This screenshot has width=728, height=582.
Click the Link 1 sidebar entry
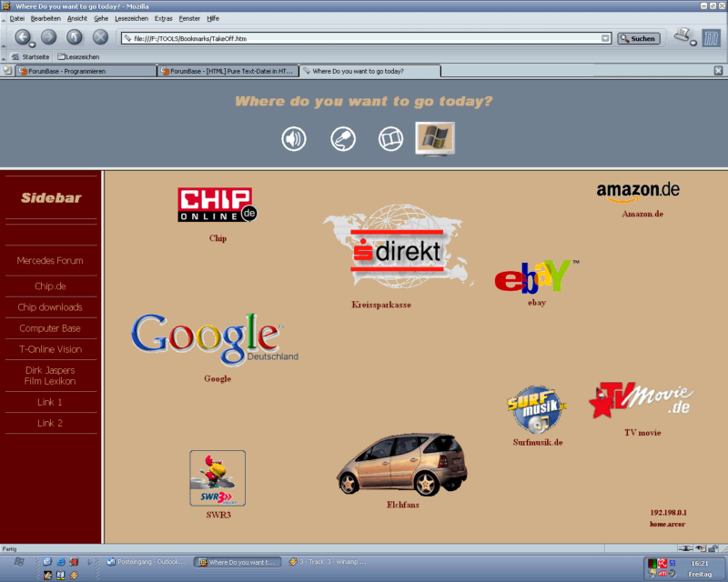pyautogui.click(x=50, y=402)
